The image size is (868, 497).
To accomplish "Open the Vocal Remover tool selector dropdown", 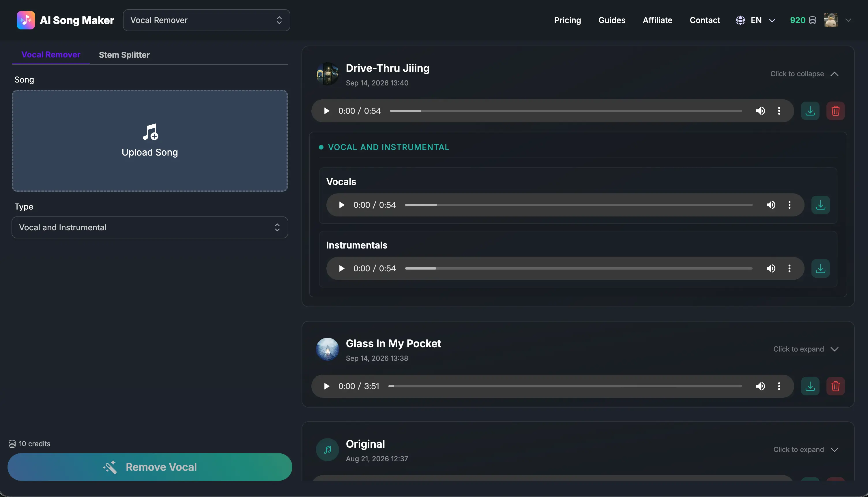I will (206, 20).
